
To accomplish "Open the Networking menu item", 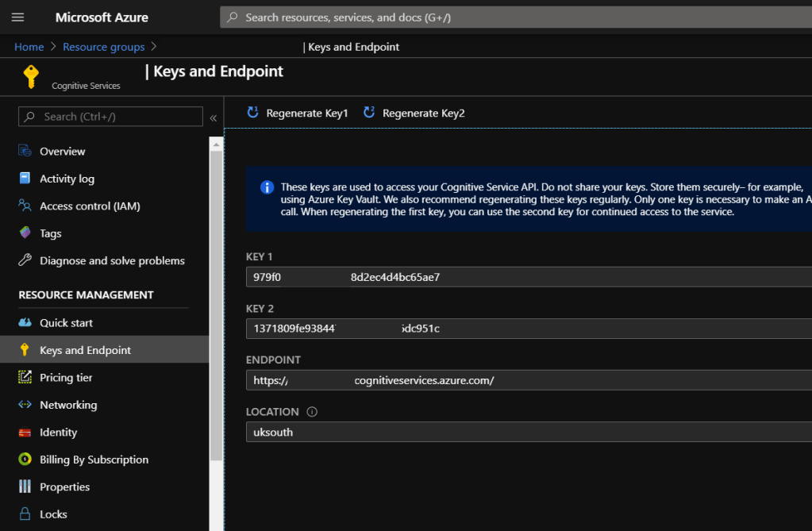I will point(68,405).
